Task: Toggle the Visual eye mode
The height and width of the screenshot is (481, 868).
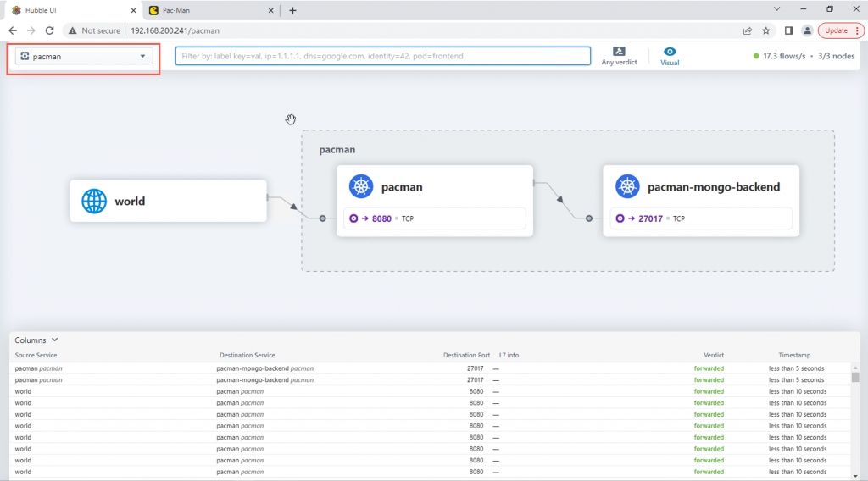Action: pos(670,56)
